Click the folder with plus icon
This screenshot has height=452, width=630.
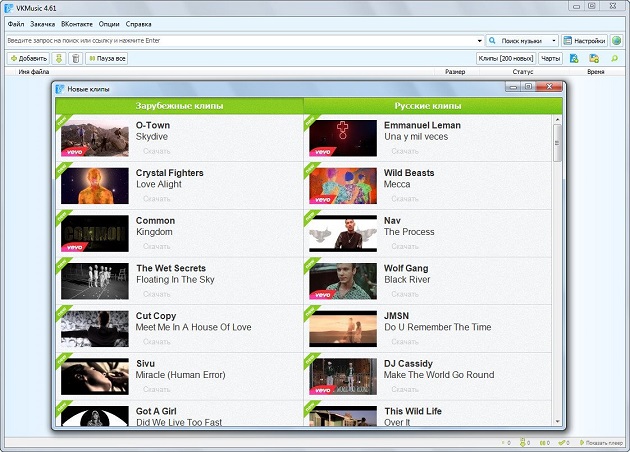(x=594, y=59)
